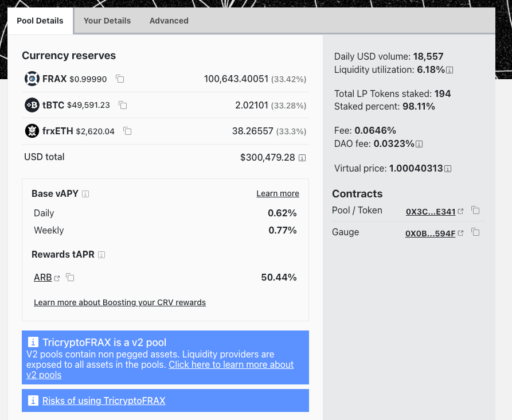512x420 pixels.
Task: Copy the Gauge contract address
Action: (x=475, y=232)
